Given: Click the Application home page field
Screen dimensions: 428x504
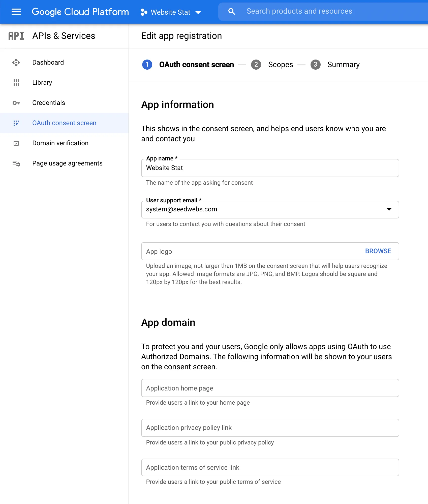Looking at the screenshot, I should [x=270, y=388].
